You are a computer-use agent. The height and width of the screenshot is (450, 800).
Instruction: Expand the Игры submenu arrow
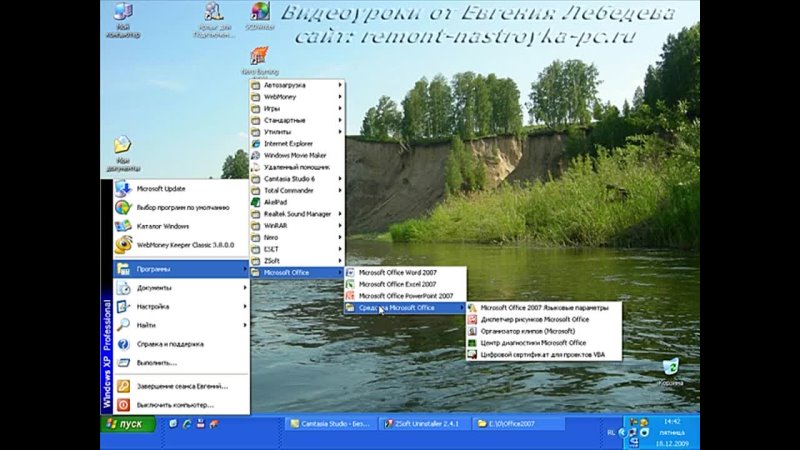tap(340, 109)
